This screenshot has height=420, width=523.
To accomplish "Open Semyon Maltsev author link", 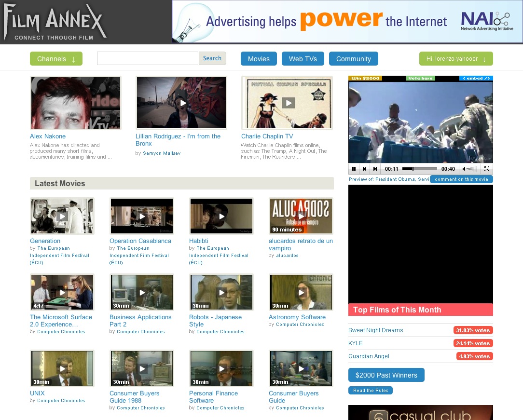I will [162, 153].
